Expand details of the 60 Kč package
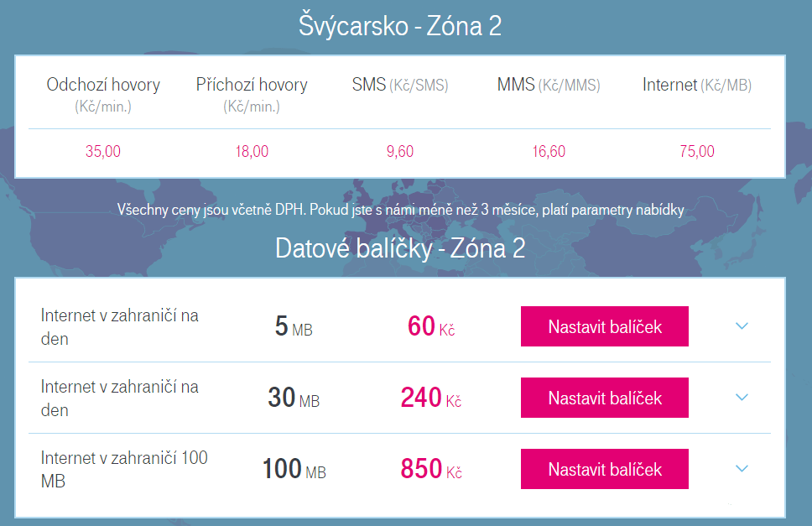 click(742, 326)
